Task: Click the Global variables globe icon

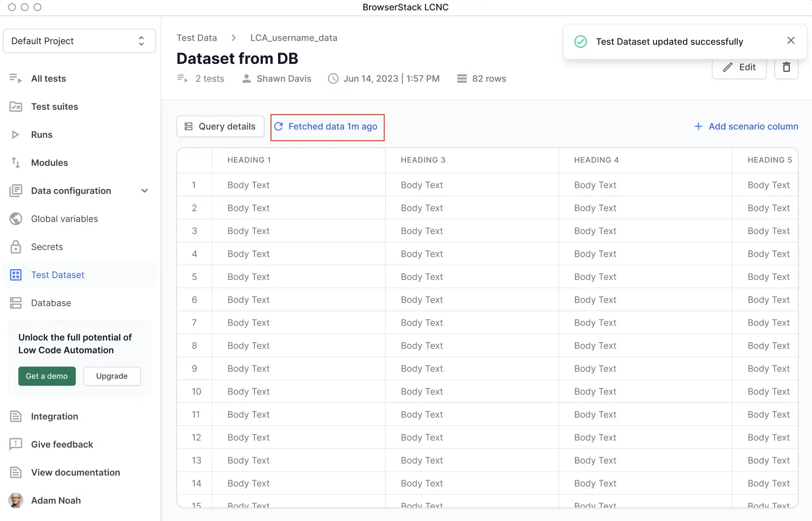Action: (16, 219)
